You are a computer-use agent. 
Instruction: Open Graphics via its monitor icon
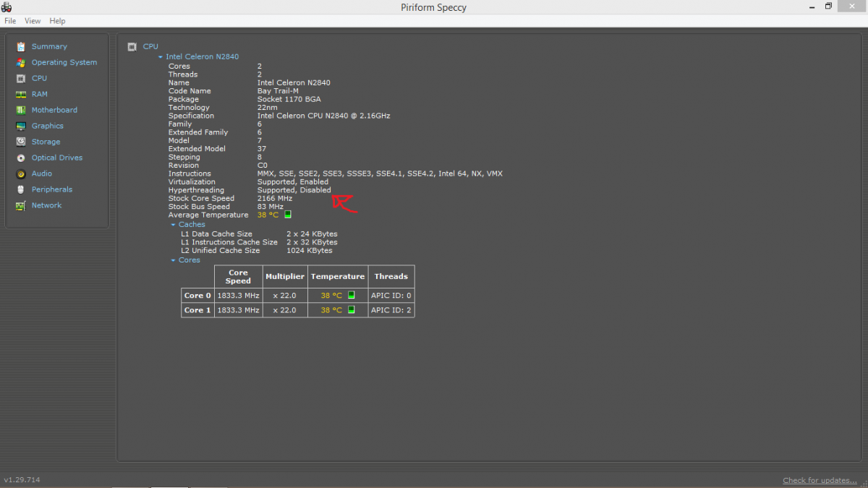click(20, 126)
